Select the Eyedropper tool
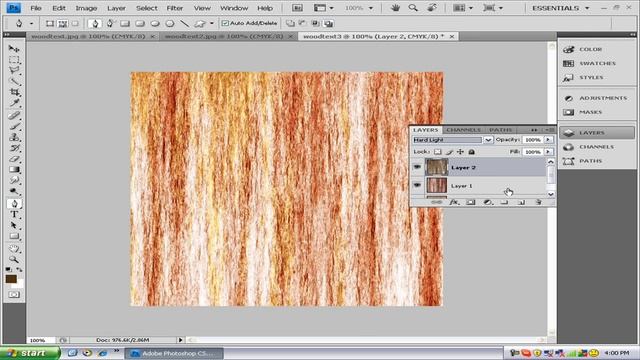640x360 pixels. (x=14, y=103)
